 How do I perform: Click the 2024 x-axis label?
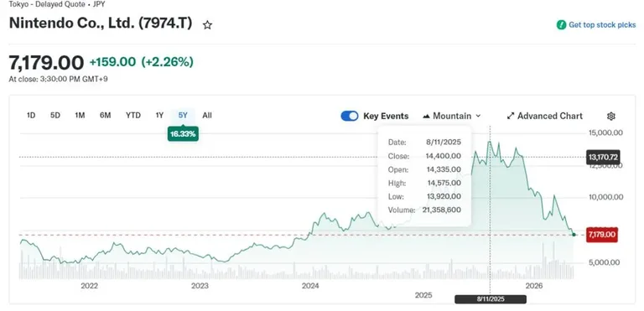pyautogui.click(x=310, y=287)
